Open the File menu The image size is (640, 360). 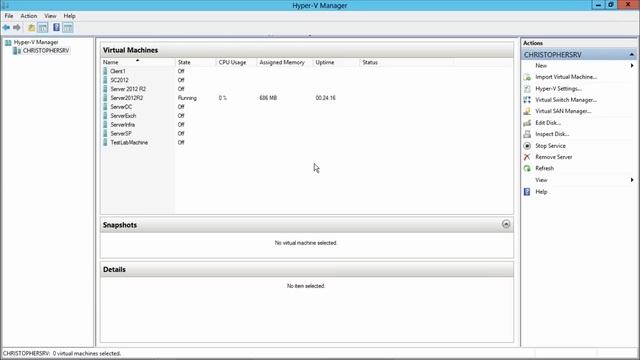9,16
